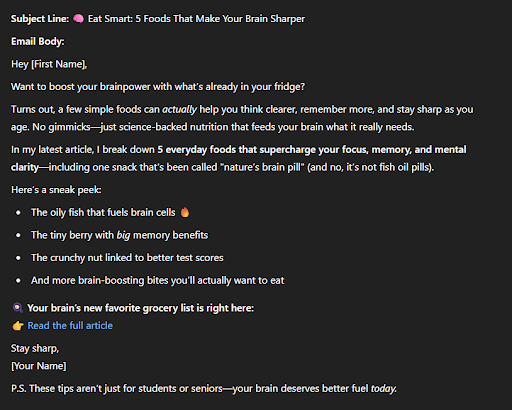Click the brain emoji in subject line
The width and height of the screenshot is (512, 410).
(x=79, y=19)
